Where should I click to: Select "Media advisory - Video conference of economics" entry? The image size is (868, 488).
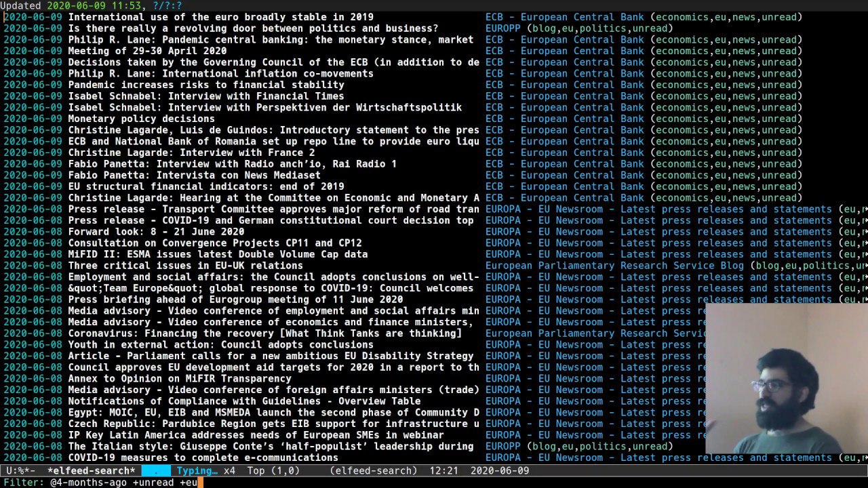click(x=271, y=322)
